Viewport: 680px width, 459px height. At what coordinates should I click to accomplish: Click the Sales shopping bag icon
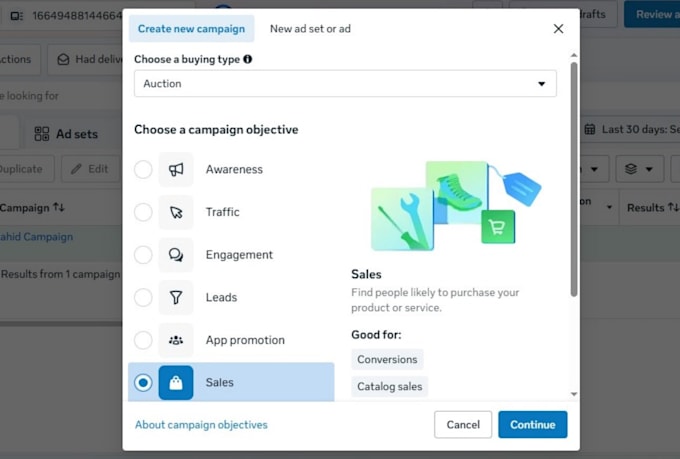[x=176, y=383]
